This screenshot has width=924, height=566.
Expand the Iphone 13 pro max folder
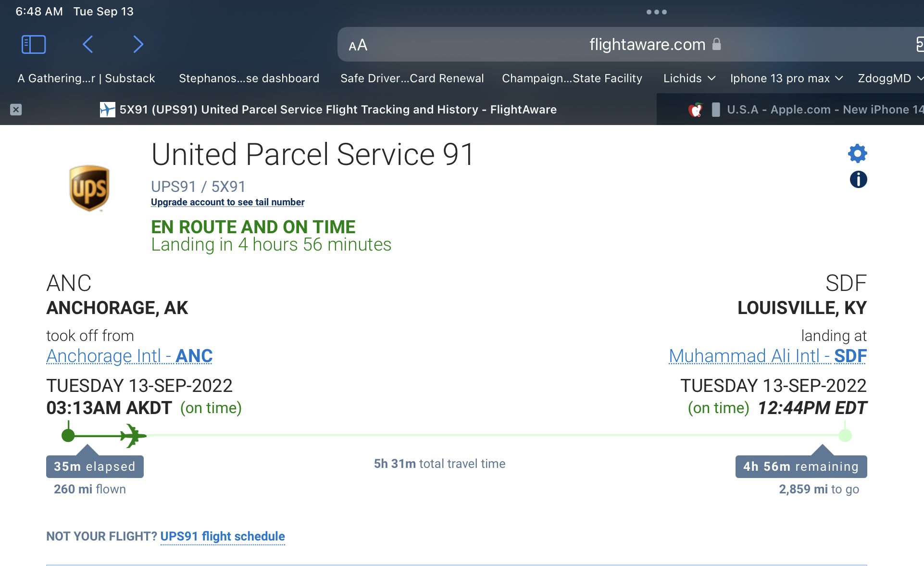[x=786, y=78]
